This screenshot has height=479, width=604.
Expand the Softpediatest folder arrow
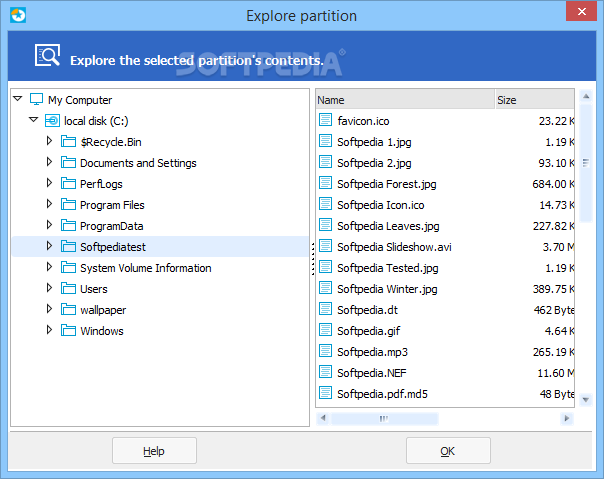point(49,246)
